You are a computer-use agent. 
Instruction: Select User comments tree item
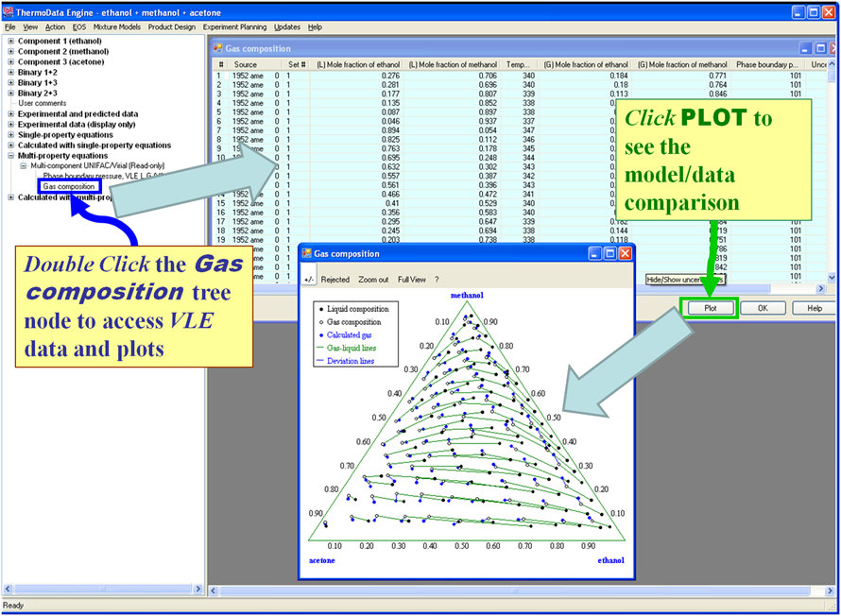coord(43,104)
